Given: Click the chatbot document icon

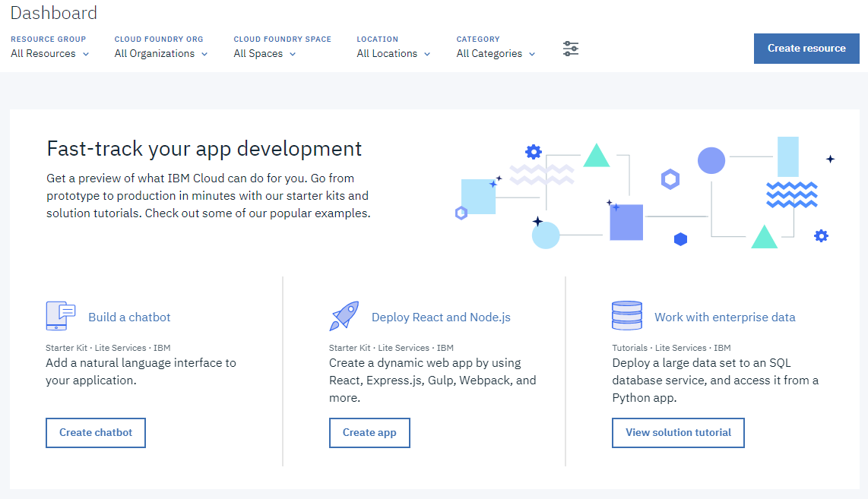Looking at the screenshot, I should 60,315.
